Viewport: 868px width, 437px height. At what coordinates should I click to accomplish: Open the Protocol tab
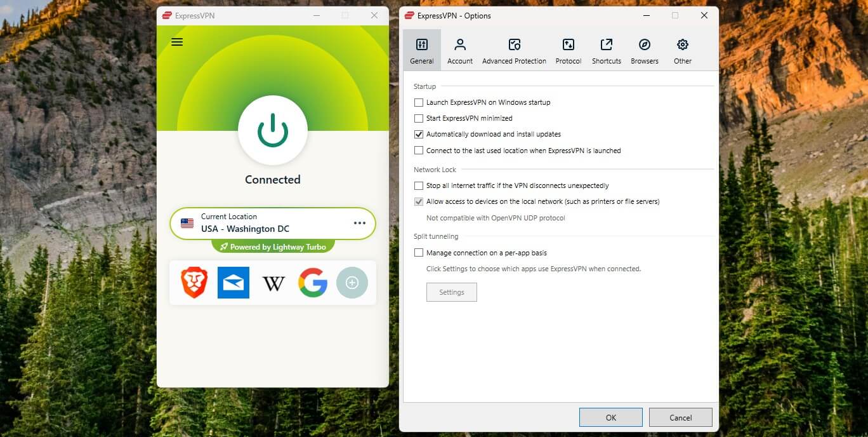[569, 51]
